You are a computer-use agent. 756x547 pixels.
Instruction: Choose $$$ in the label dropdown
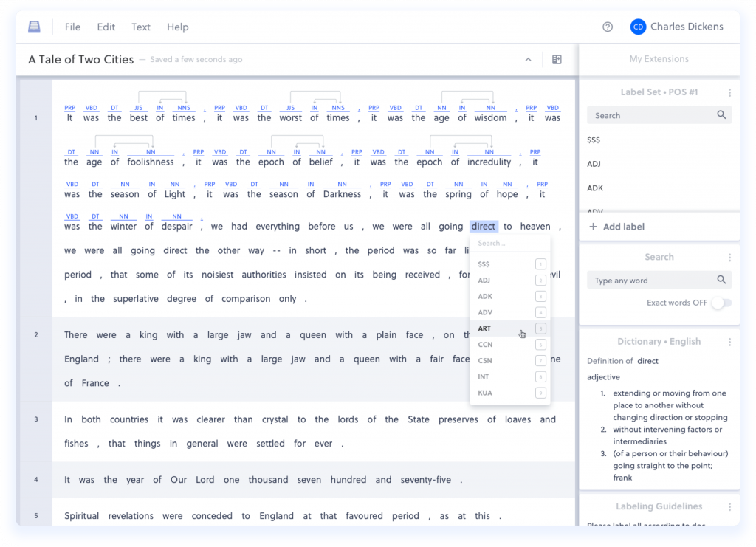pos(510,264)
